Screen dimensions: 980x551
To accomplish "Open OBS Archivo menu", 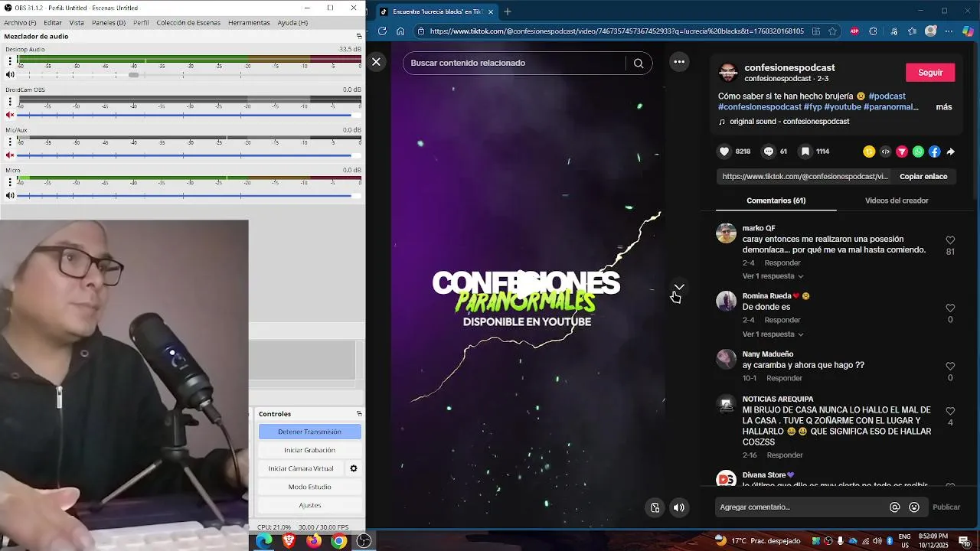I will (20, 23).
